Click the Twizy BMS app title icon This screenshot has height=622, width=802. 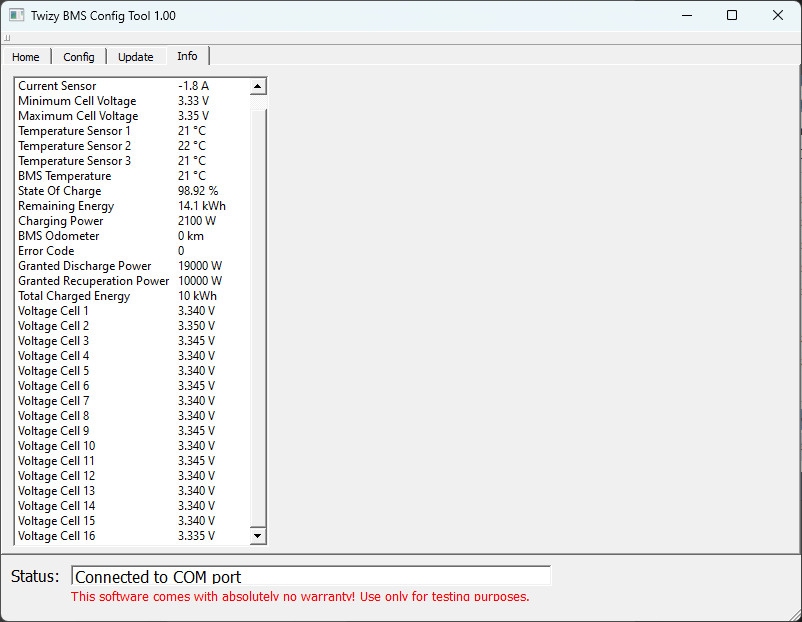click(x=16, y=16)
